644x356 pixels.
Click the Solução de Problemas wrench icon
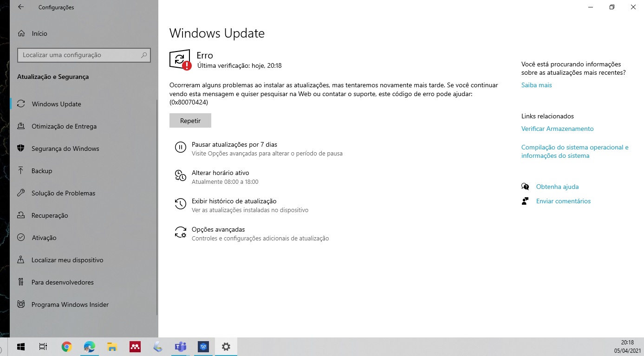point(21,193)
